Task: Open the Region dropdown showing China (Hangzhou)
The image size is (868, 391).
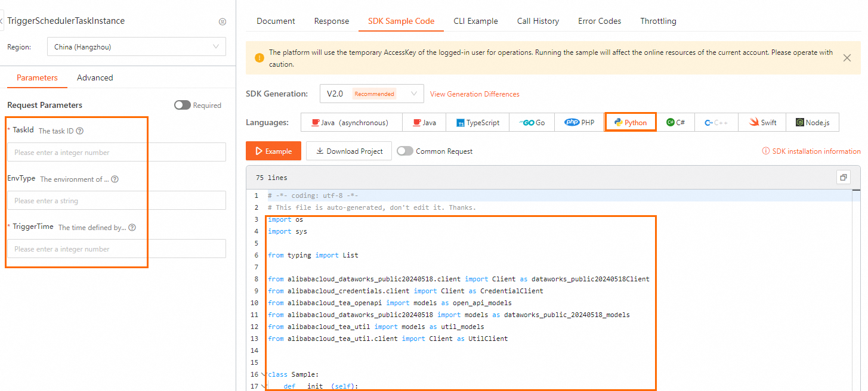Action: pyautogui.click(x=136, y=46)
